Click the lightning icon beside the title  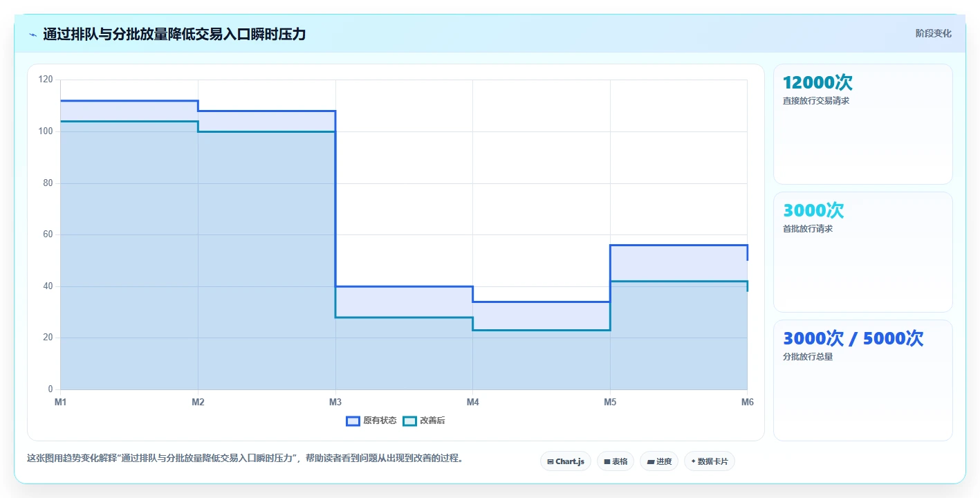pyautogui.click(x=33, y=35)
